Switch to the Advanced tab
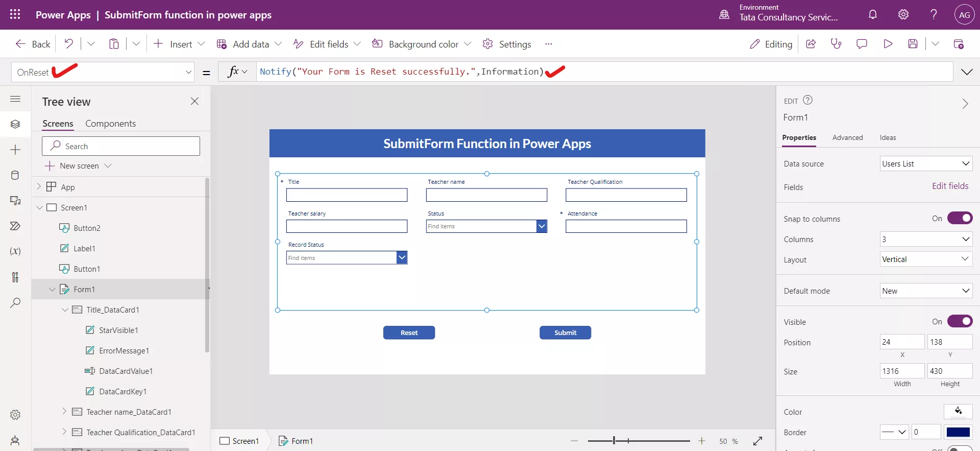Screen dimensions: 980x451 point(847,137)
